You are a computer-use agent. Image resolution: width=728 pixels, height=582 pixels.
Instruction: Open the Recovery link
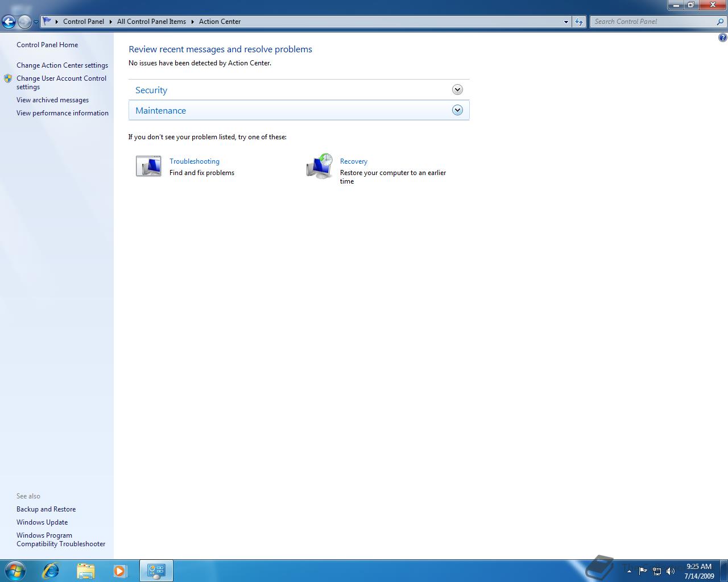click(354, 161)
